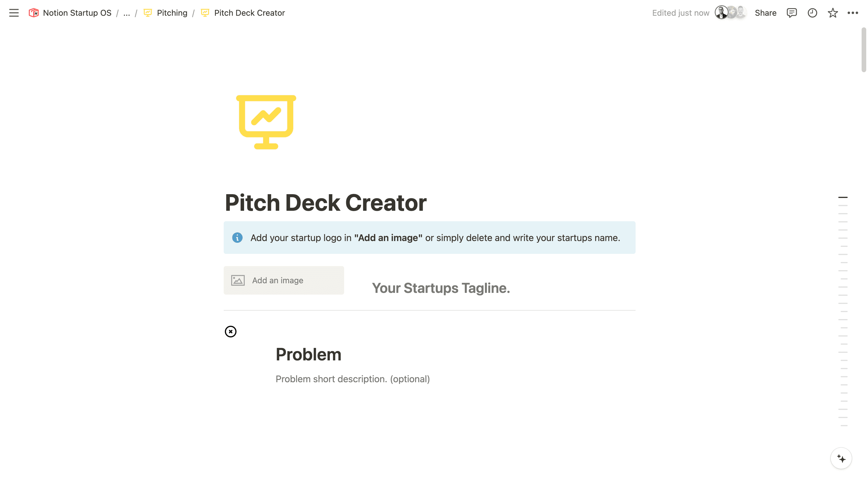Go to Notion Startup OS via breadcrumb
Viewport: 868px width, 485px height.
coord(77,13)
